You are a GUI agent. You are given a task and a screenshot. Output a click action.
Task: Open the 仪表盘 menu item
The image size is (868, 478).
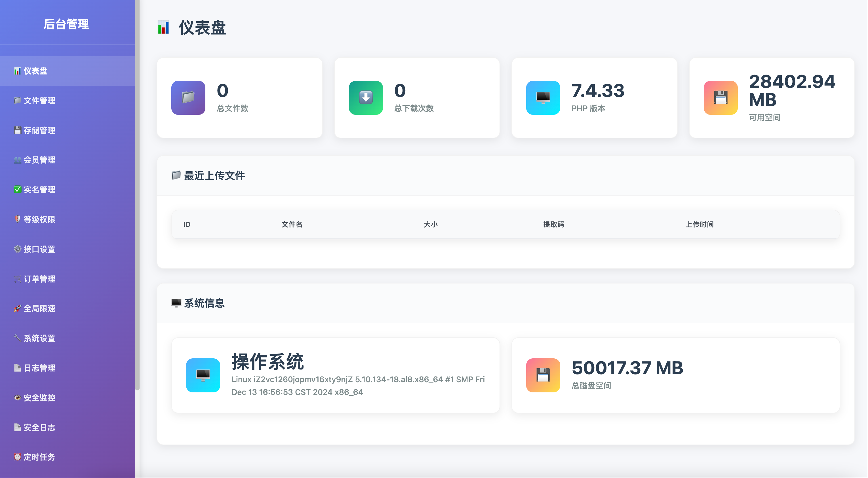tap(68, 71)
